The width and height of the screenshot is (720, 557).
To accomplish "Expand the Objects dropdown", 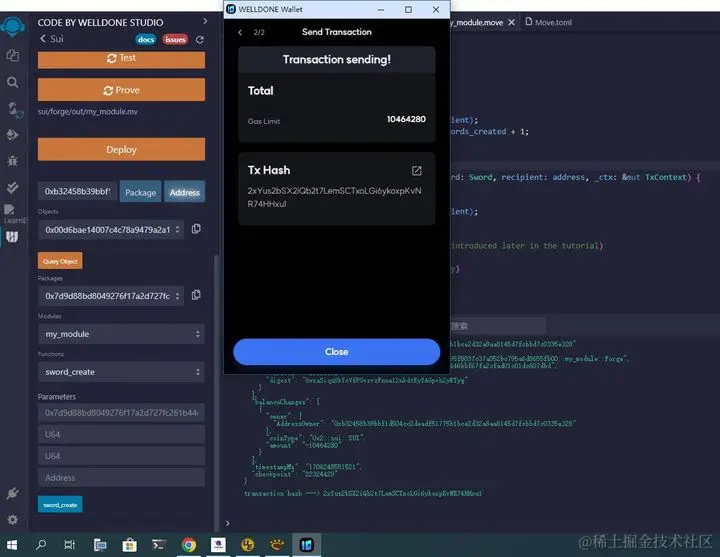I will click(x=111, y=230).
